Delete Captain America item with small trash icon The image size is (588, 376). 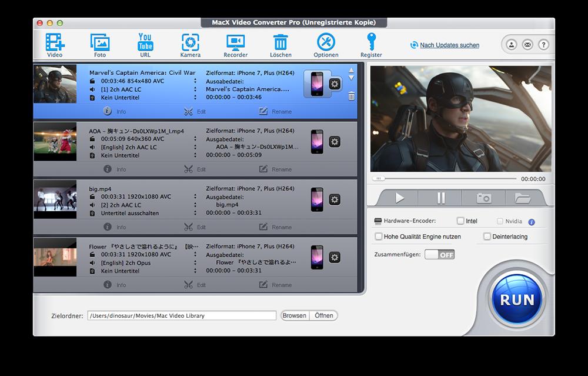click(x=352, y=96)
